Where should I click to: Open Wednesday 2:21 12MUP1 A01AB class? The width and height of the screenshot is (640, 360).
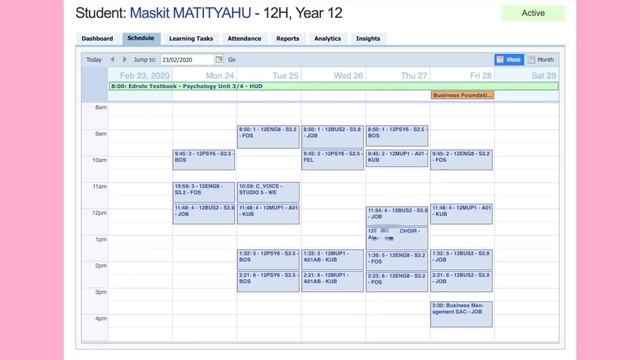pyautogui.click(x=332, y=281)
